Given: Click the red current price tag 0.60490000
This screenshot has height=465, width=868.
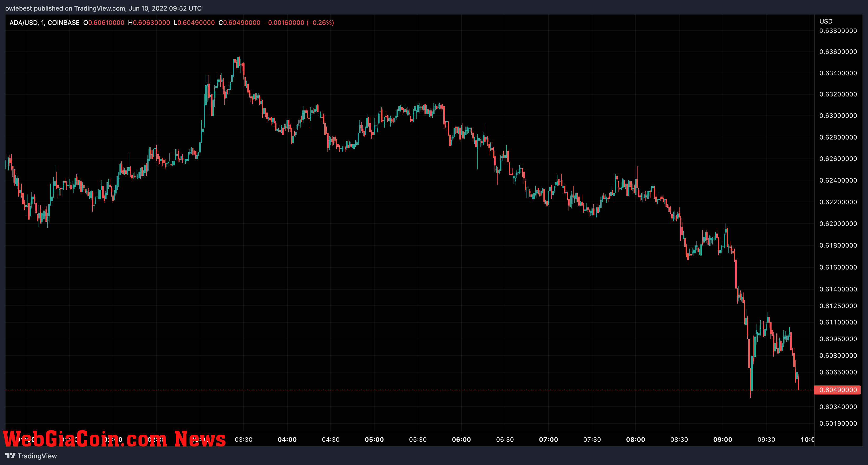Looking at the screenshot, I should (x=837, y=390).
